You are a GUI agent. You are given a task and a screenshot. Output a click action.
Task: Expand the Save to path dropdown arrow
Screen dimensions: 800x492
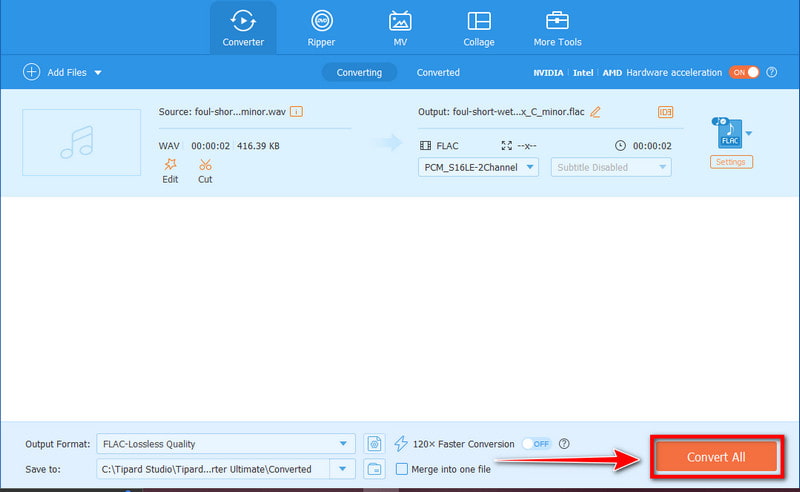(x=342, y=469)
